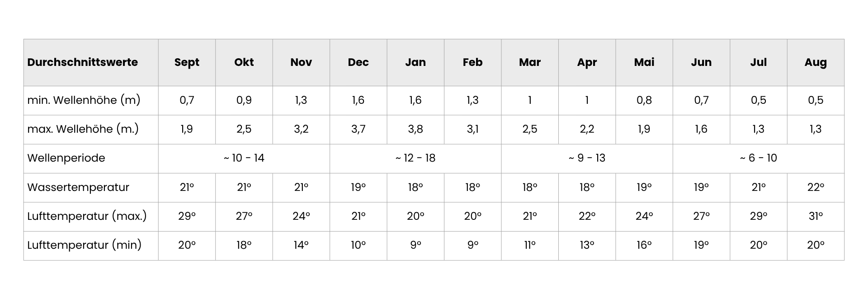868x293 pixels.
Task: Click the 0,8 min wave height for Mai
Action: (x=644, y=100)
